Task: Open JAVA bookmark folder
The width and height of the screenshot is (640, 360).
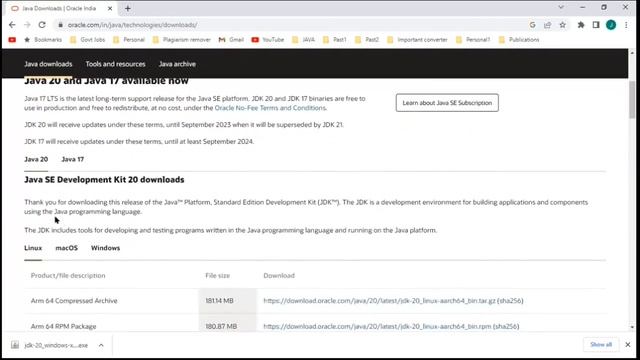Action: tap(304, 40)
